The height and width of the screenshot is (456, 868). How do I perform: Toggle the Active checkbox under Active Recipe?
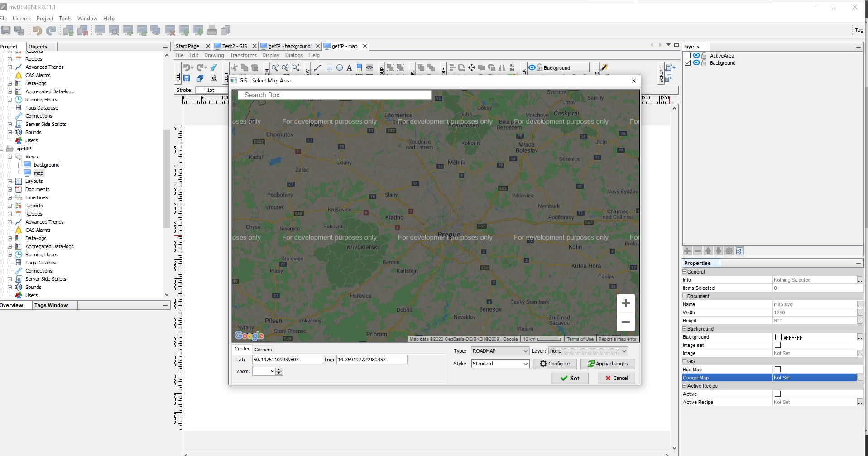point(777,394)
